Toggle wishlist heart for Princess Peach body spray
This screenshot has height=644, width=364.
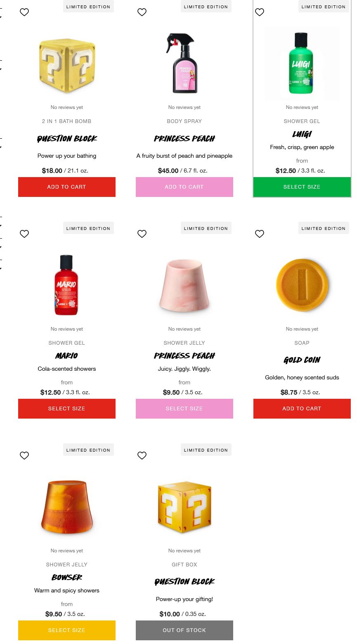(142, 12)
